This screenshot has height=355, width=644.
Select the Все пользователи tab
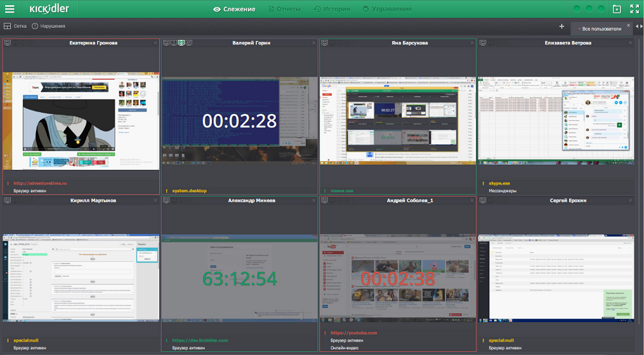600,29
